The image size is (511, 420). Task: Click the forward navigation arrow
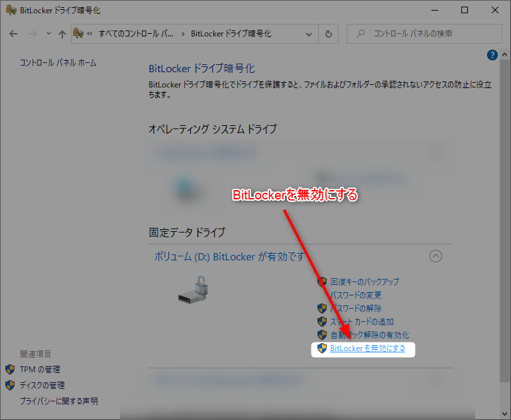[x=33, y=34]
